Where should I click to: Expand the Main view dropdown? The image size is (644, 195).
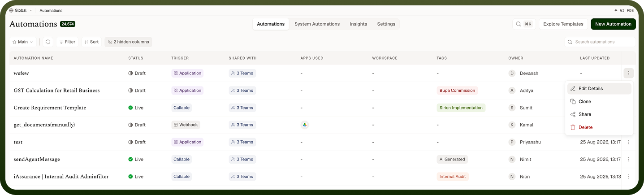click(23, 42)
